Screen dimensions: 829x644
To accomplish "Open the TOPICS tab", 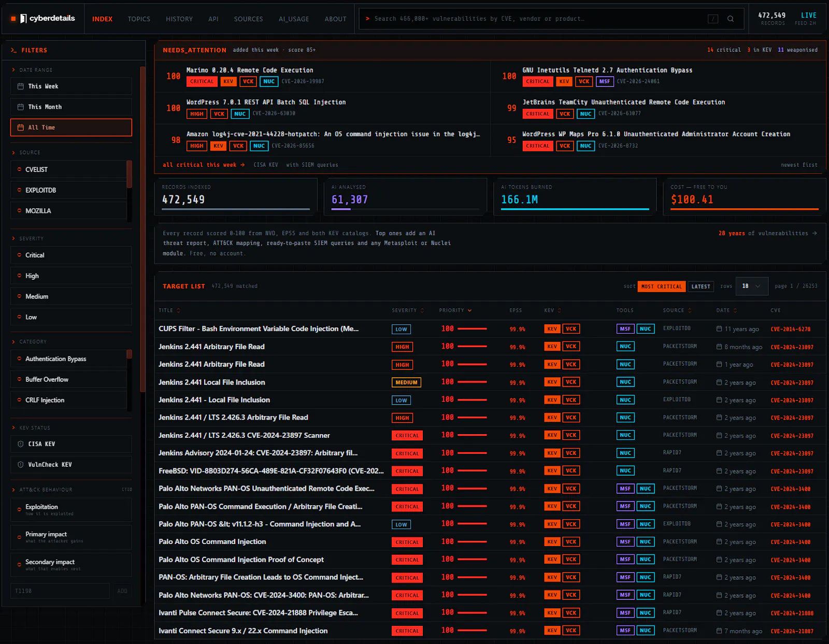I will click(139, 19).
